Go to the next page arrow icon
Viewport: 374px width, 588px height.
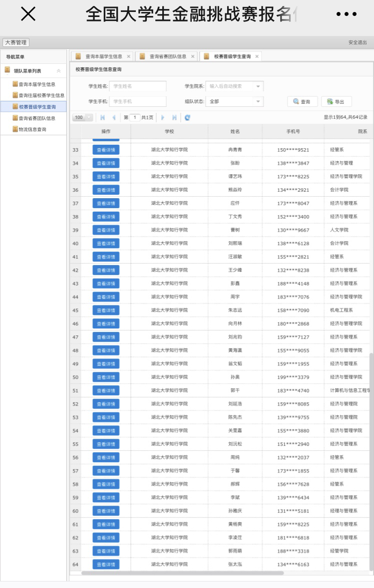pyautogui.click(x=163, y=118)
